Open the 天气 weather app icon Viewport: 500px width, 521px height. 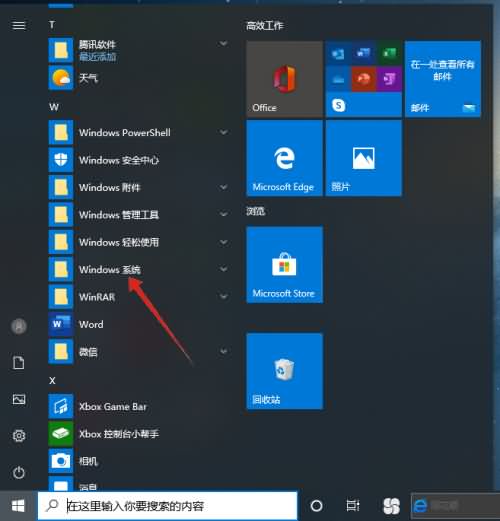pyautogui.click(x=61, y=78)
